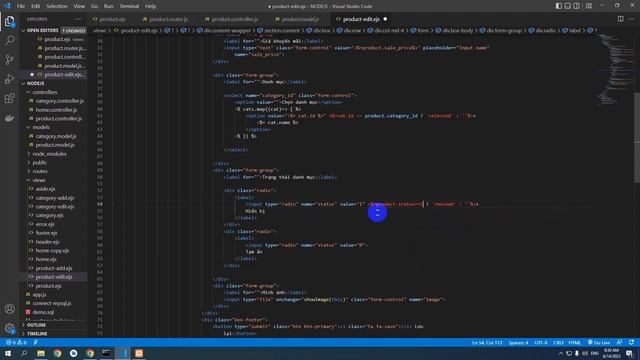Open header.ejs in the file tree
Image resolution: width=640 pixels, height=360 pixels.
pyautogui.click(x=47, y=242)
